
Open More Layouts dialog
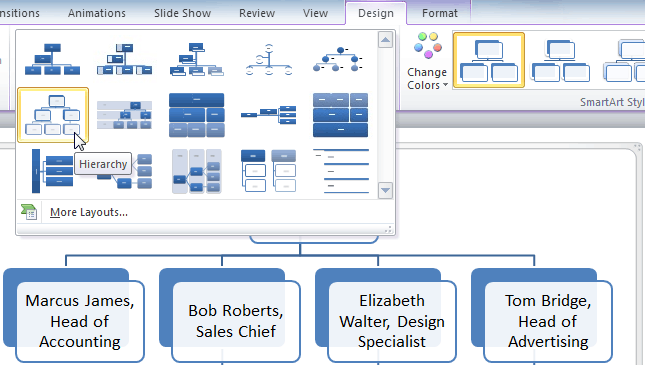click(x=88, y=212)
